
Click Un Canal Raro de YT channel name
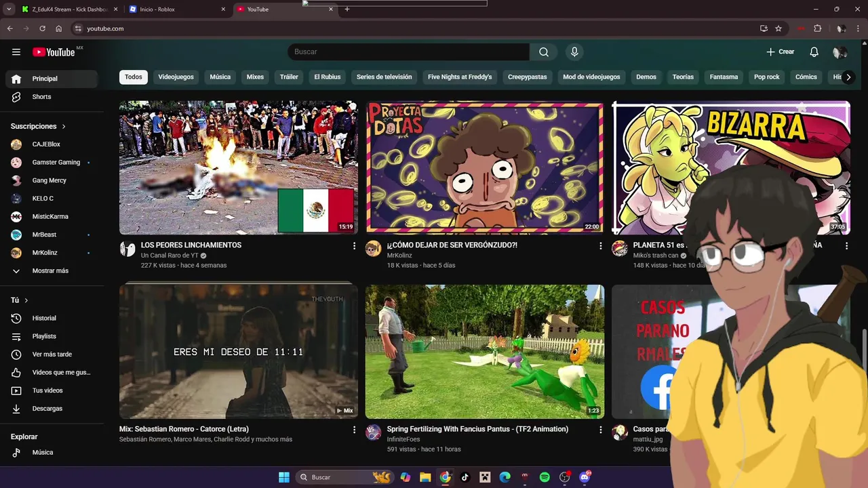point(170,256)
